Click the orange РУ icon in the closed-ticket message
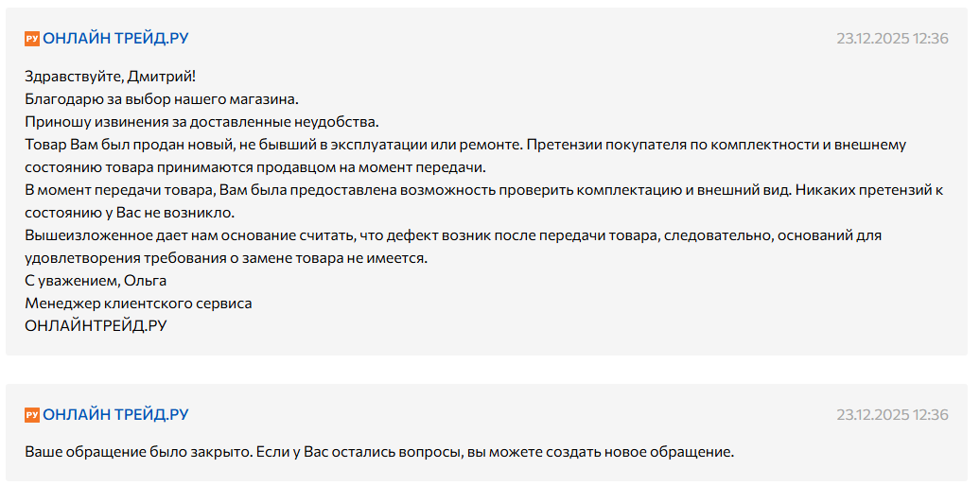Image resolution: width=980 pixels, height=486 pixels. (31, 415)
